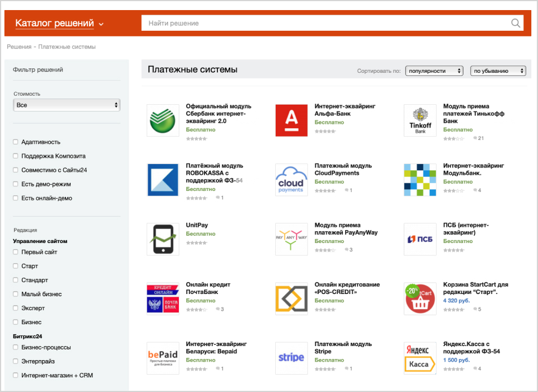Click the comment icon for Stripe module
Screen dimensions: 538x392
point(346,368)
